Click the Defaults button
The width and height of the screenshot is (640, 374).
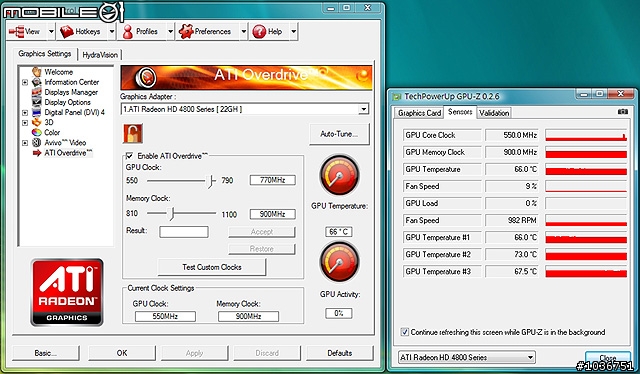[340, 353]
